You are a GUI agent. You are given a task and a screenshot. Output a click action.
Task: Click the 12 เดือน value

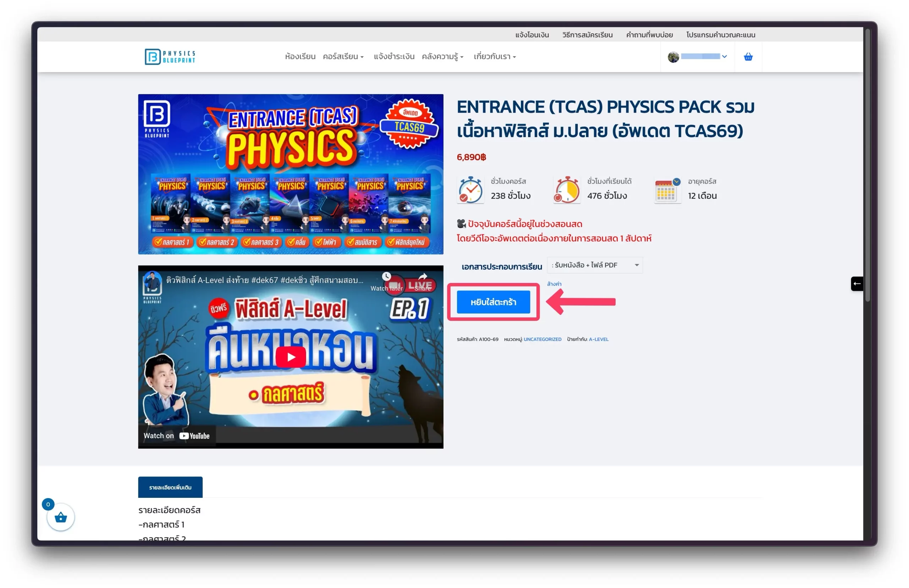coord(702,196)
